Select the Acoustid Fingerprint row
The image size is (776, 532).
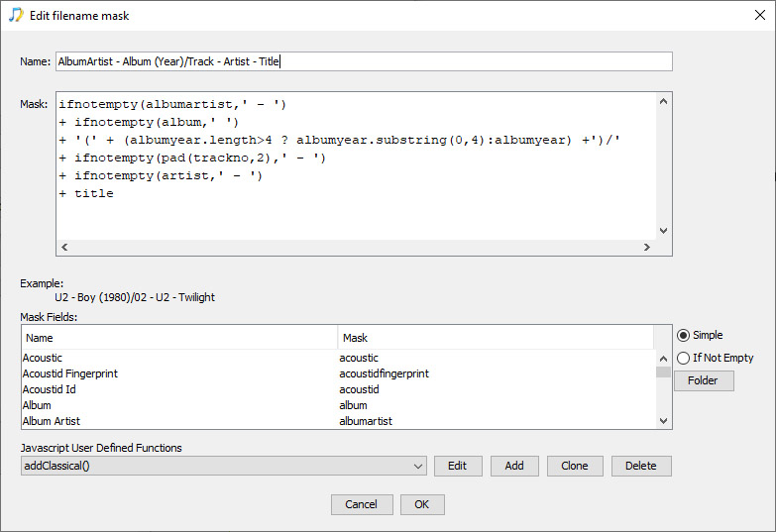click(339, 373)
